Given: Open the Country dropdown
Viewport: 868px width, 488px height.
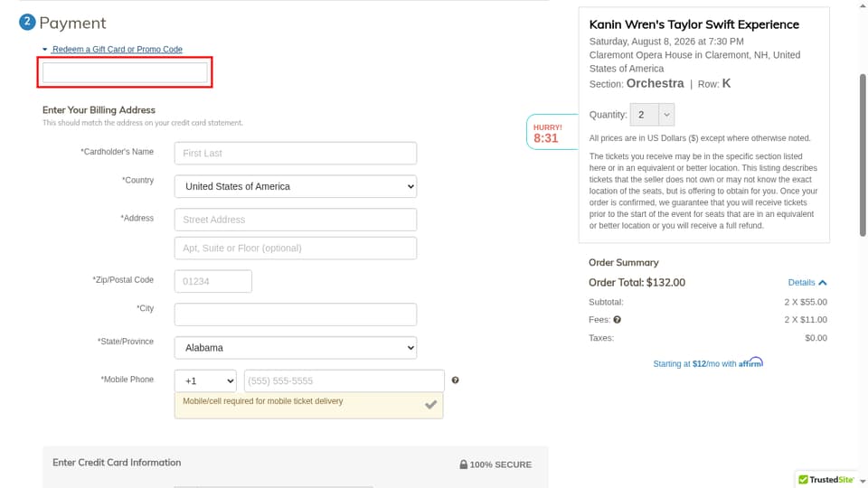Looking at the screenshot, I should click(295, 186).
